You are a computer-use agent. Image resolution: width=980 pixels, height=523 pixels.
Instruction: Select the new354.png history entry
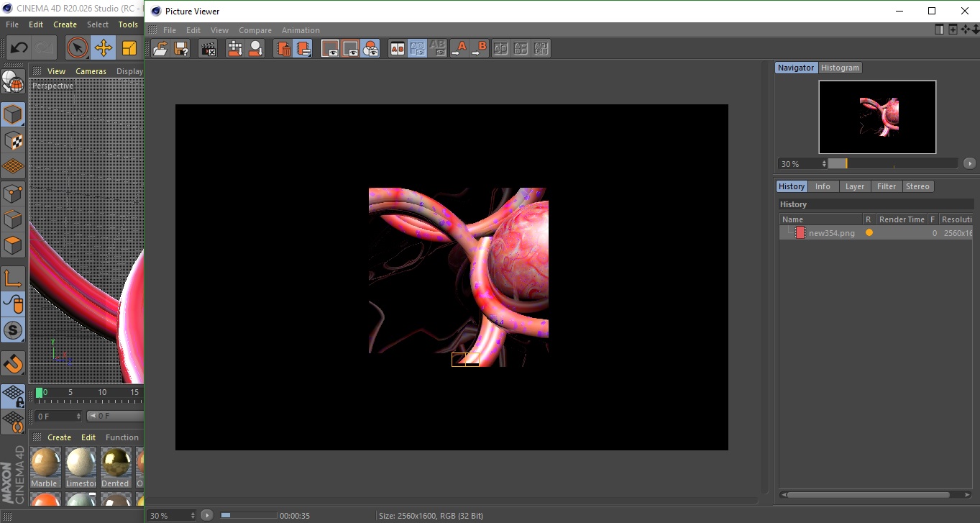coord(831,233)
